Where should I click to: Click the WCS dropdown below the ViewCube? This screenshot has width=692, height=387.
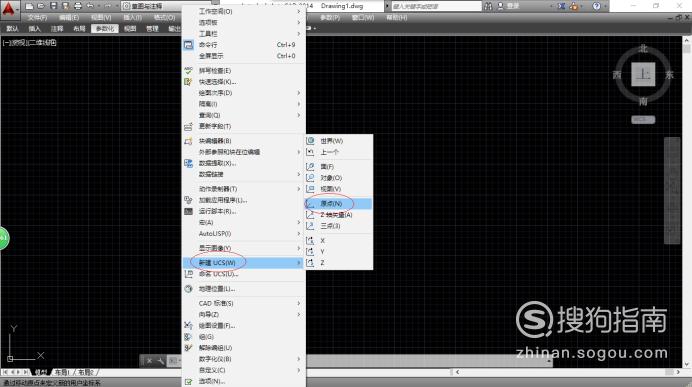click(x=643, y=120)
